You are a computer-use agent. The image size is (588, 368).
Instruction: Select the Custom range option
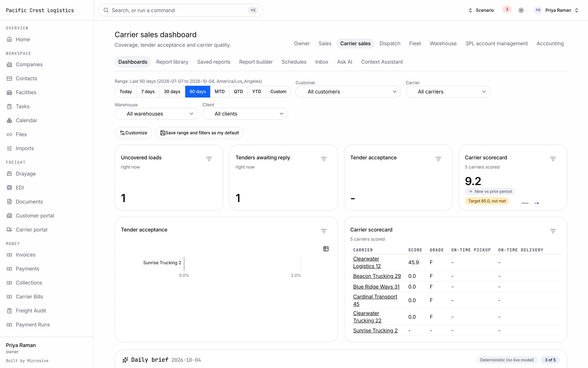click(278, 91)
